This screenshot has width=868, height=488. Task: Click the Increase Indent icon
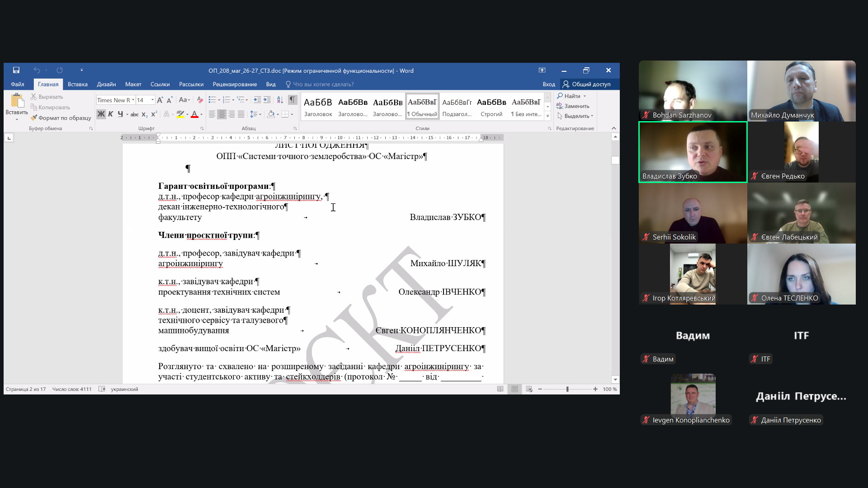[x=267, y=100]
